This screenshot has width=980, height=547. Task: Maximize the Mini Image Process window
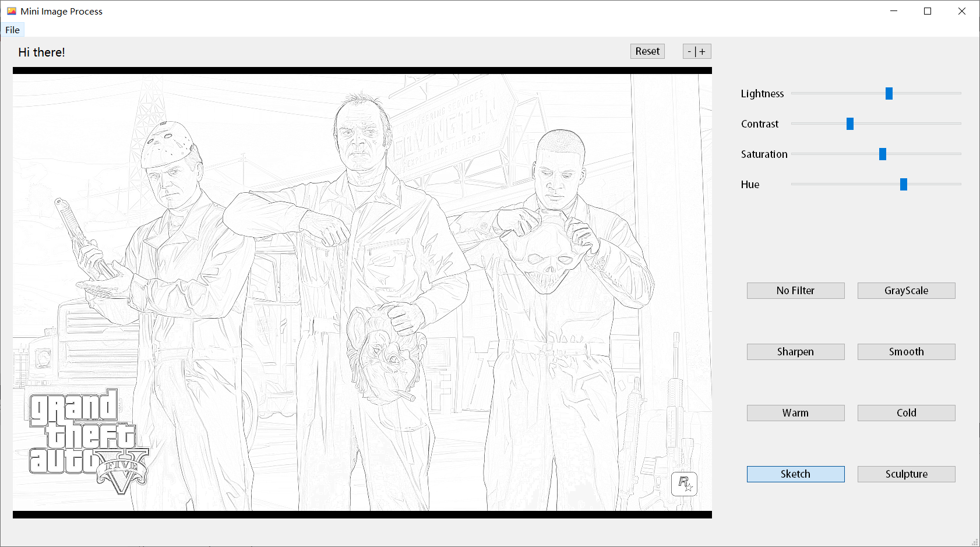tap(928, 11)
